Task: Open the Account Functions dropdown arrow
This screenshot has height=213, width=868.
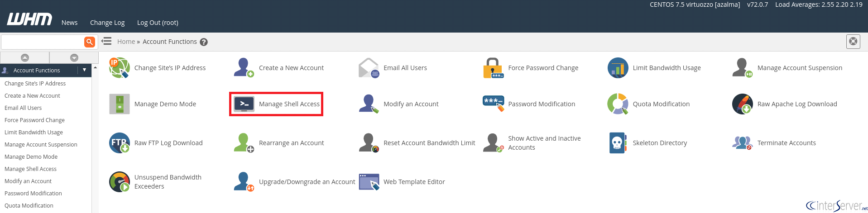Action: [84, 70]
